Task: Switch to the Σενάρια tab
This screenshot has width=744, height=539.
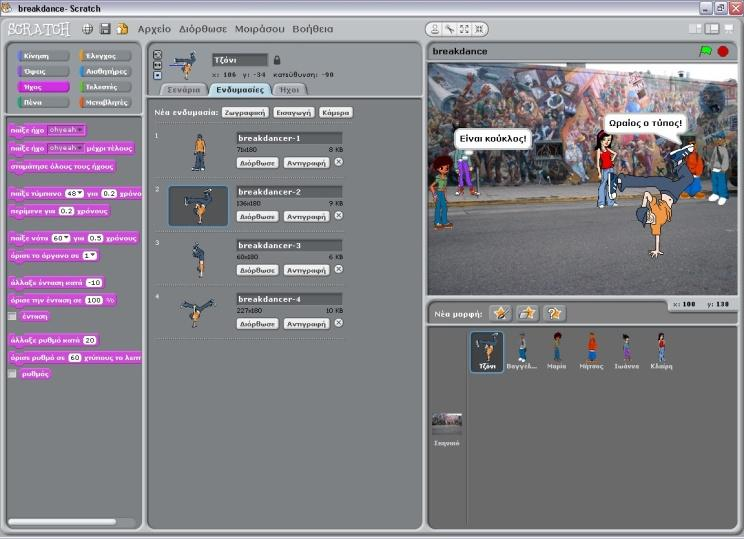Action: tap(184, 90)
